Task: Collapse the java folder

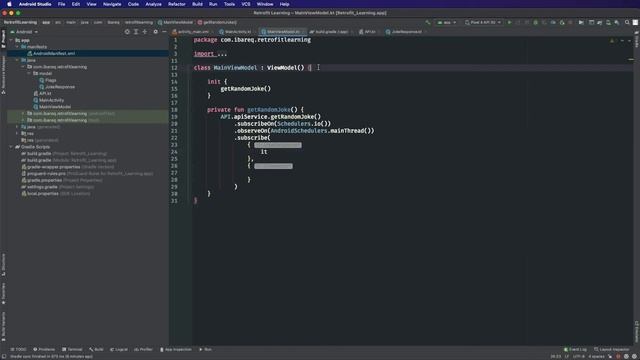Action: (17, 60)
